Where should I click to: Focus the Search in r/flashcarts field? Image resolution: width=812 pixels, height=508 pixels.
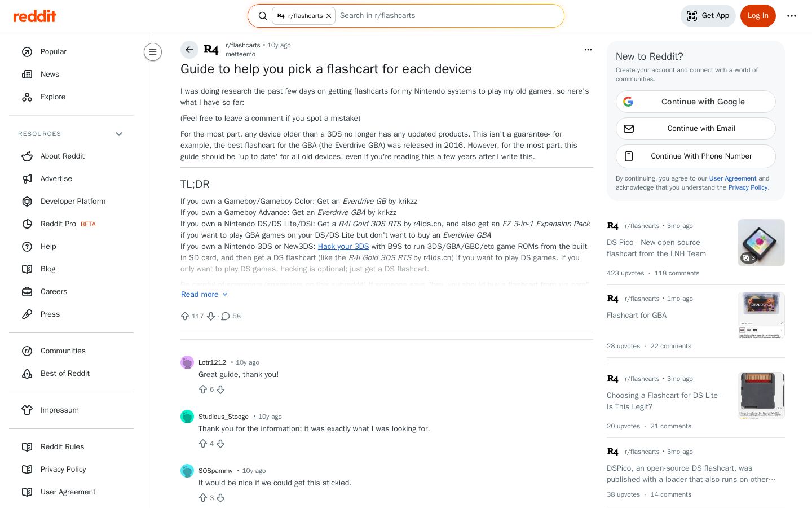(448, 16)
